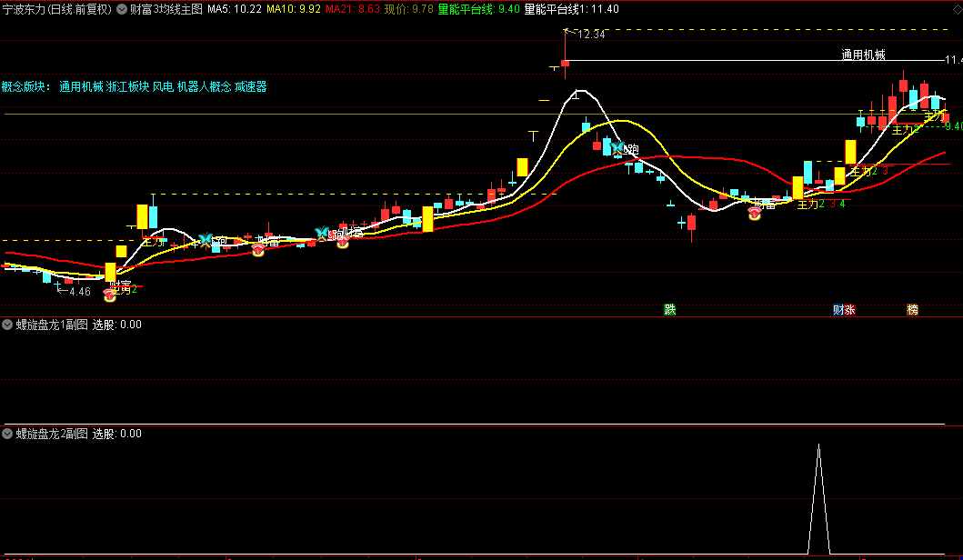Click 选股: 0.00 in 螺旋盘龙2副图 panel

point(116,434)
